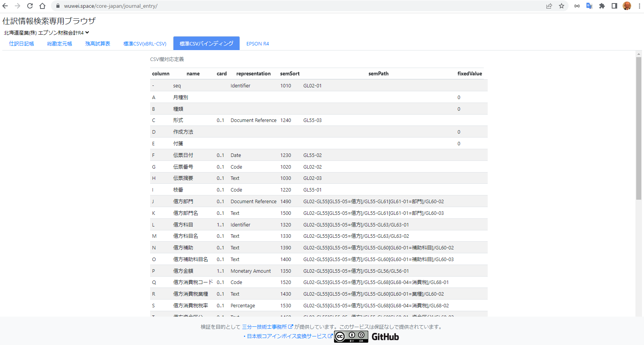The height and width of the screenshot is (345, 644).
Task: Open the 総勘定元帳 tab
Action: click(59, 44)
